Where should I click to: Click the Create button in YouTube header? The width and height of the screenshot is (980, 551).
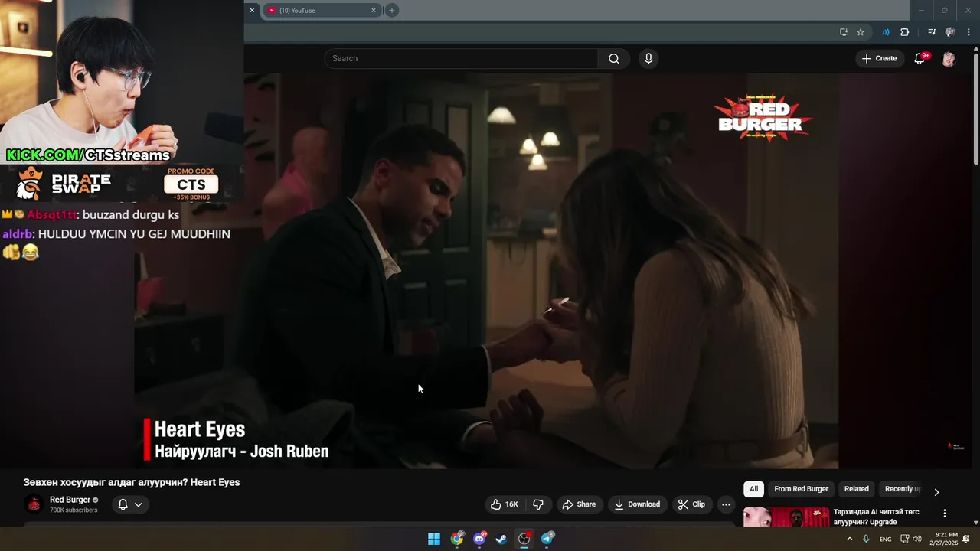coord(879,59)
